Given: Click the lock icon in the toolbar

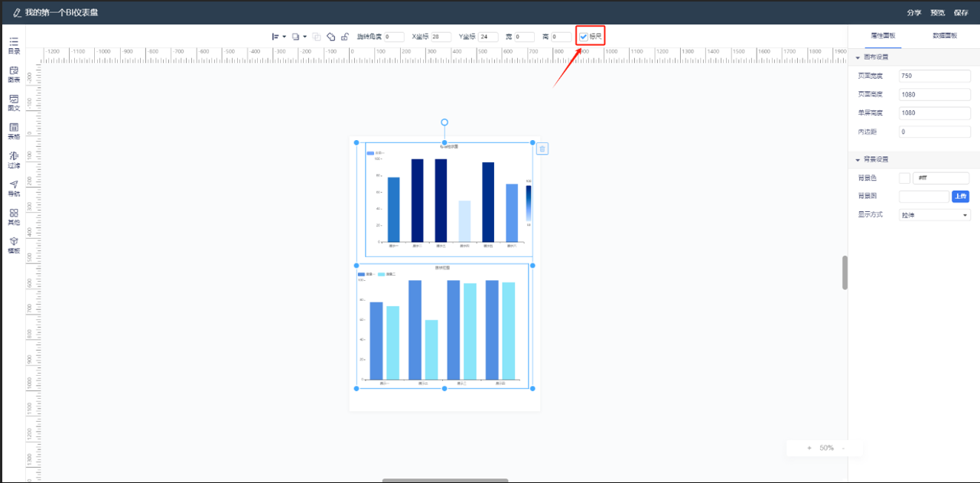Looking at the screenshot, I should coord(345,36).
